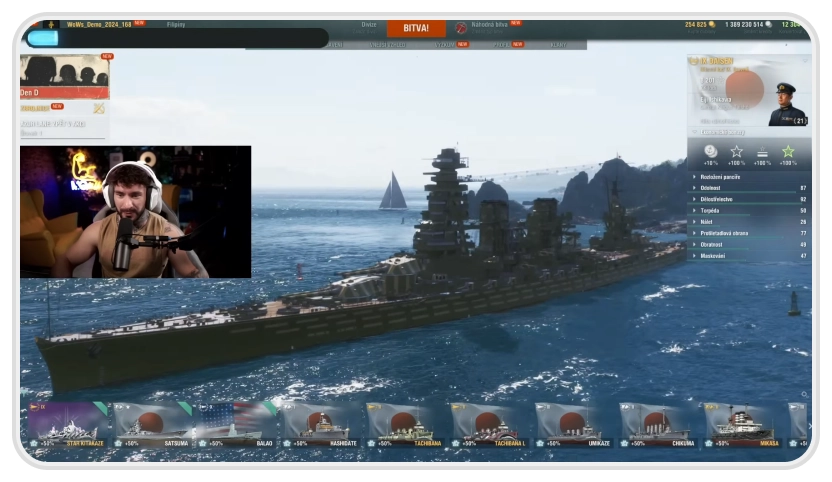This screenshot has width=832, height=482.
Task: Click the star bonus icon on Umikaze card
Action: point(540,443)
